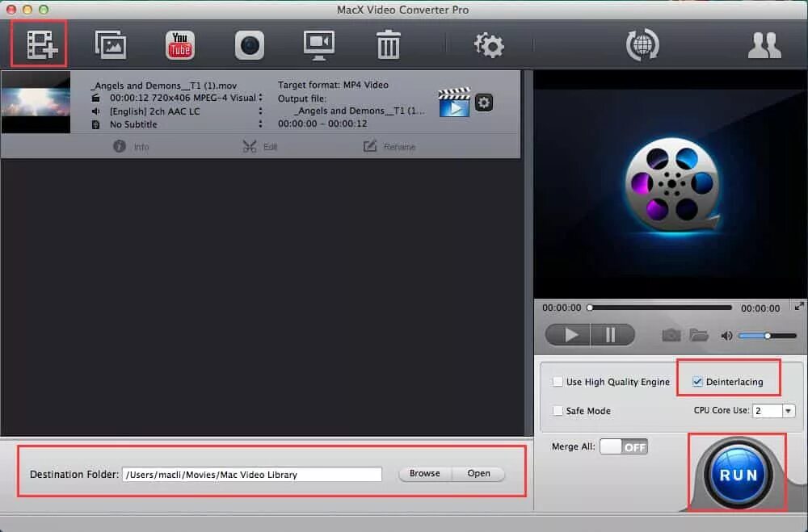
Task: Click the file list vertical scrollbar
Action: click(x=528, y=253)
